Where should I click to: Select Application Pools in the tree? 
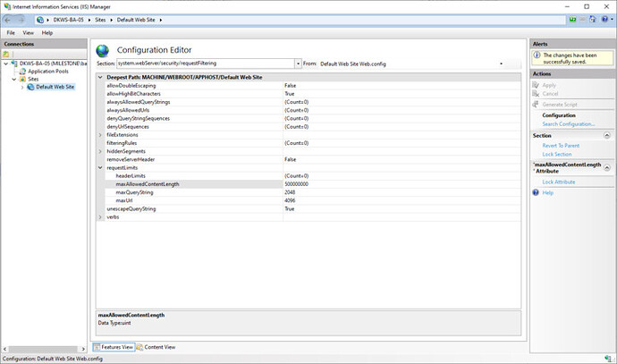coord(48,72)
